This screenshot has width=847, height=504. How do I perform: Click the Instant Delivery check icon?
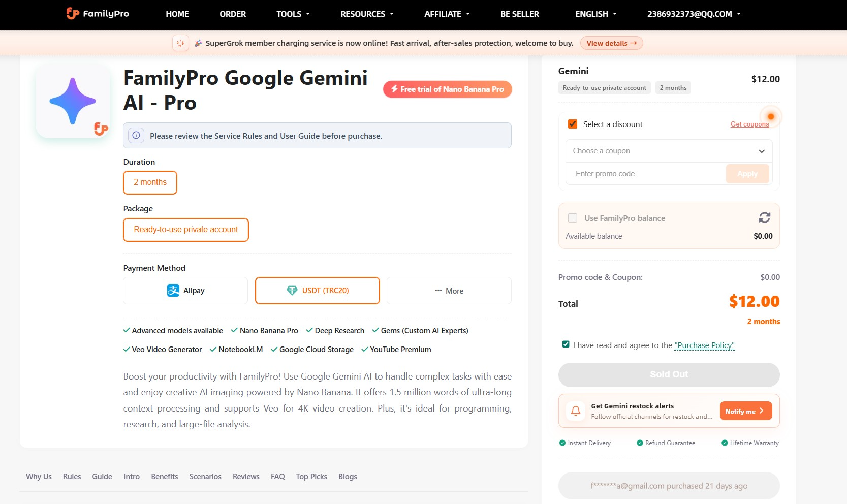coord(562,443)
